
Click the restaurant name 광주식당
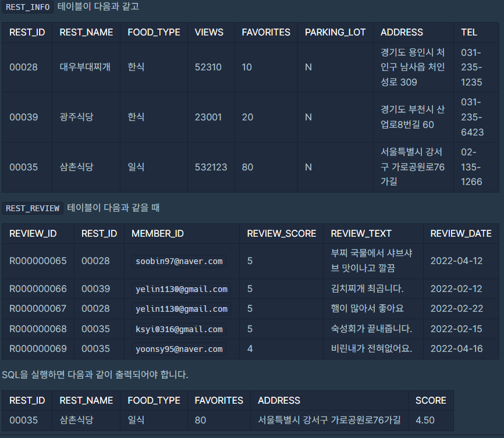pyautogui.click(x=76, y=117)
